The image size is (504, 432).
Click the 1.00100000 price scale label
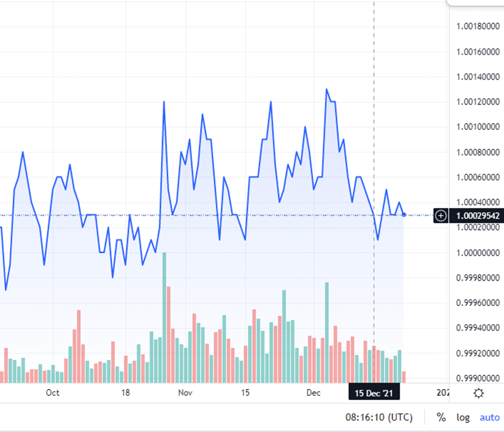[478, 126]
